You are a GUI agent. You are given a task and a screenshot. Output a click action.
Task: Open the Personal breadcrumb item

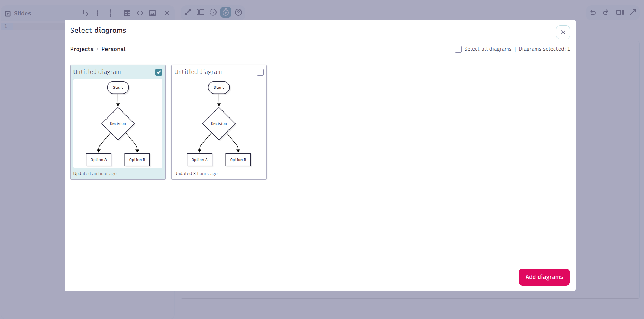113,49
